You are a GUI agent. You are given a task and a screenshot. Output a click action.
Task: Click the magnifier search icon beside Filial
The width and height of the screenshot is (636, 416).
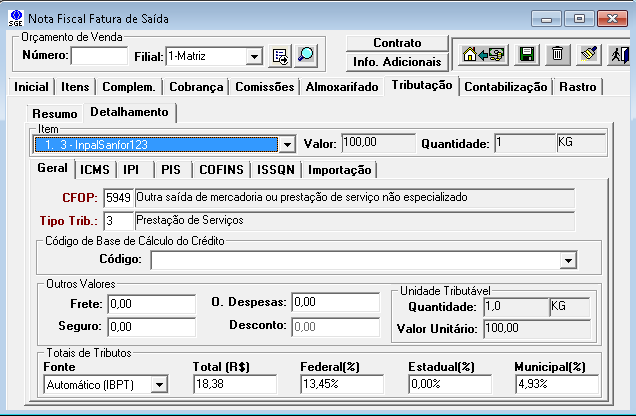coord(307,56)
